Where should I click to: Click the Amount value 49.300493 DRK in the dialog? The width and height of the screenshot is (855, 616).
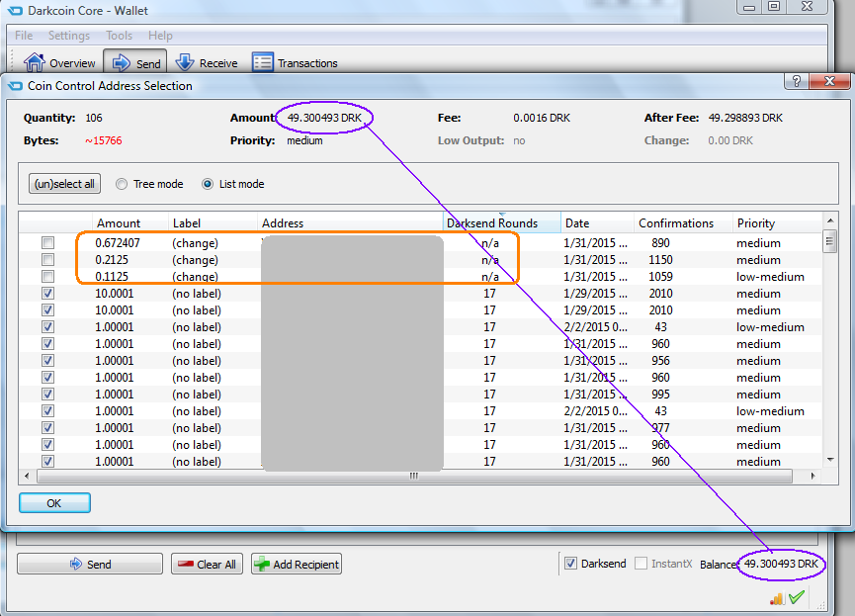324,118
